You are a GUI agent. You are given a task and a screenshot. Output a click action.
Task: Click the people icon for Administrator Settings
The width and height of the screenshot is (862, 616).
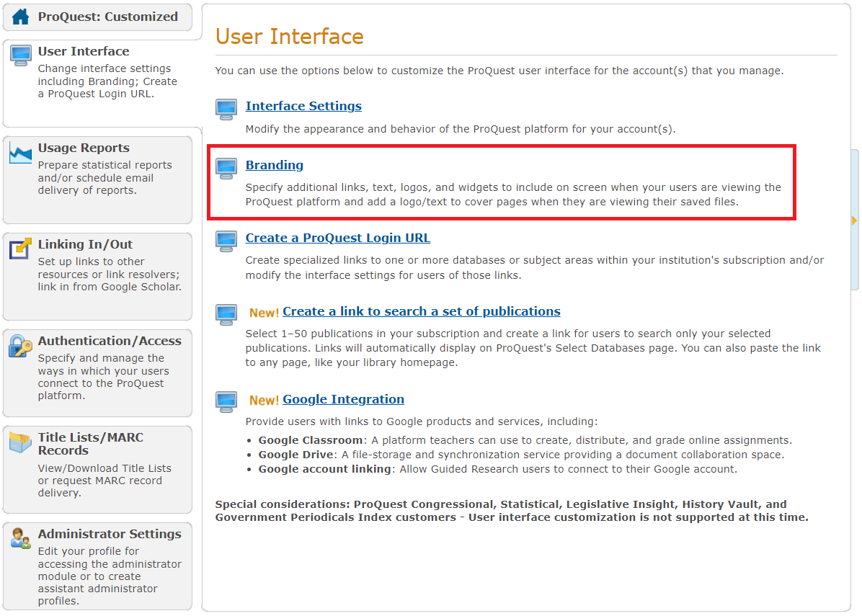pos(20,538)
